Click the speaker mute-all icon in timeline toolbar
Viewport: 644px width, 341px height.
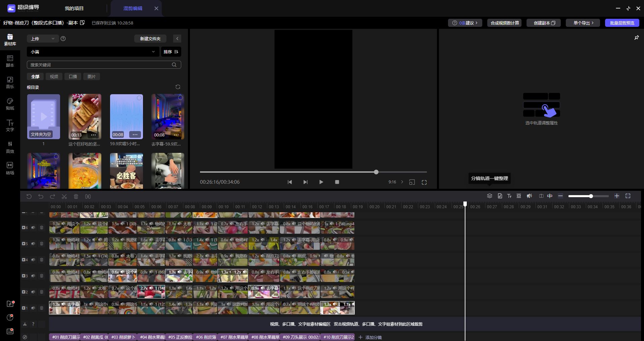pos(529,196)
